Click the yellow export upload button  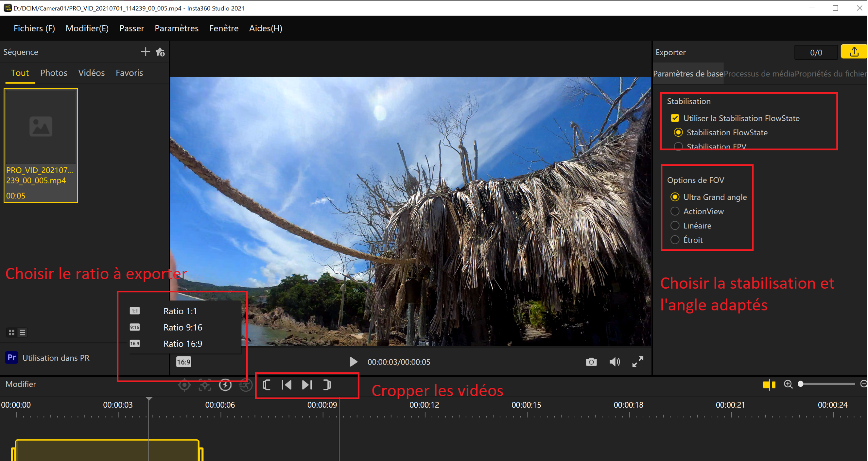(x=854, y=52)
